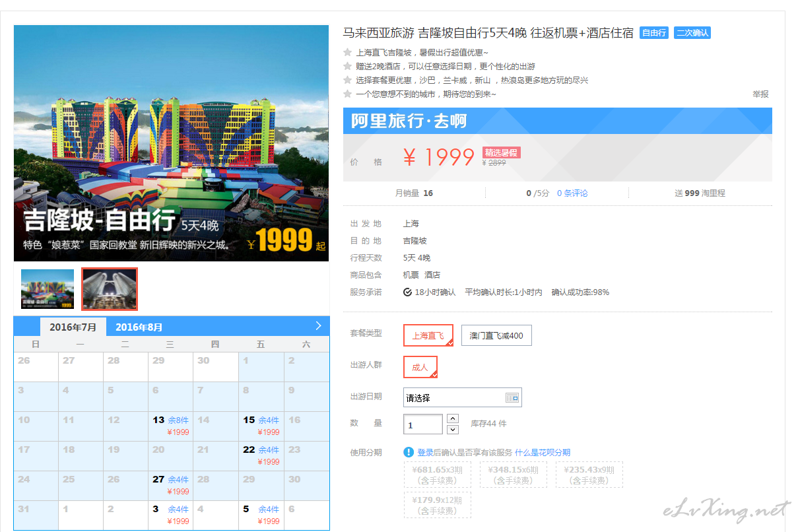Switch to the 2016年8月 calendar tab
Screen dimensions: 798x532
point(139,327)
